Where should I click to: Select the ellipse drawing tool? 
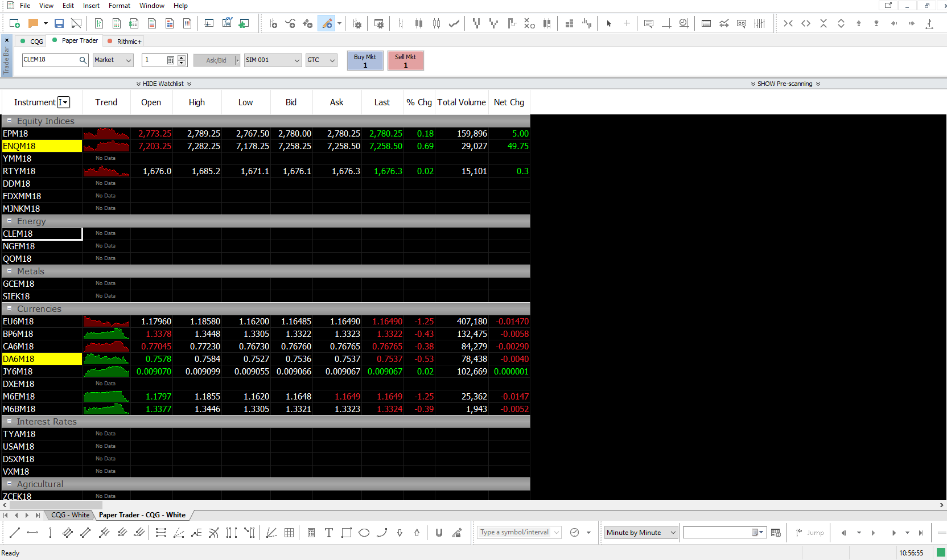[364, 533]
